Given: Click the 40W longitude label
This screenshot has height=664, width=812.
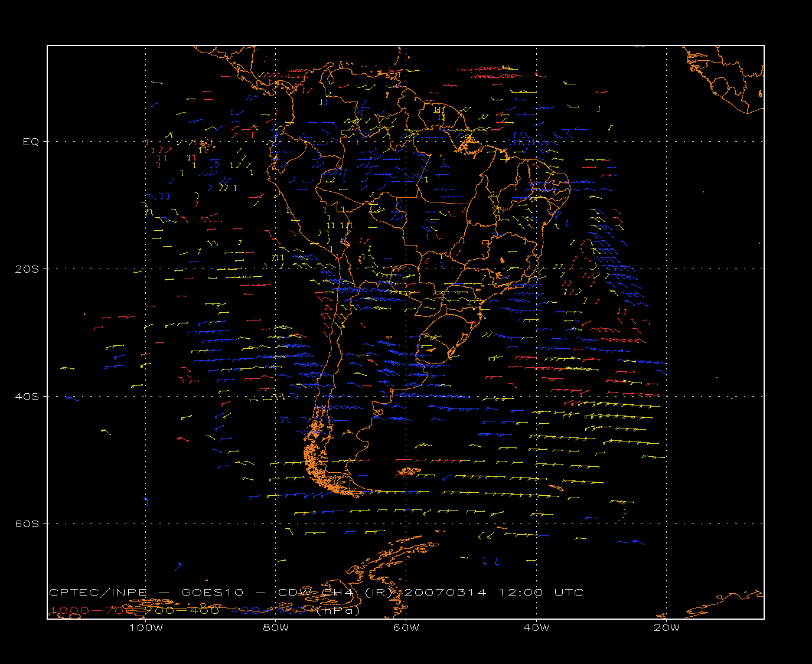Looking at the screenshot, I should [536, 627].
